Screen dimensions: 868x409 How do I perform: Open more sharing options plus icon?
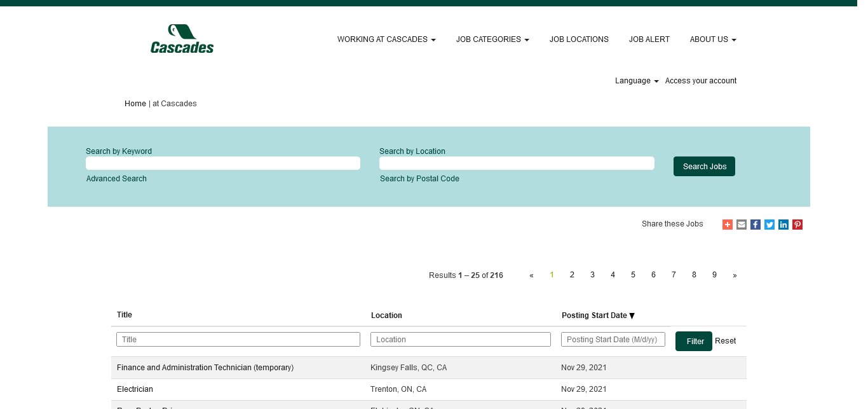(x=728, y=225)
